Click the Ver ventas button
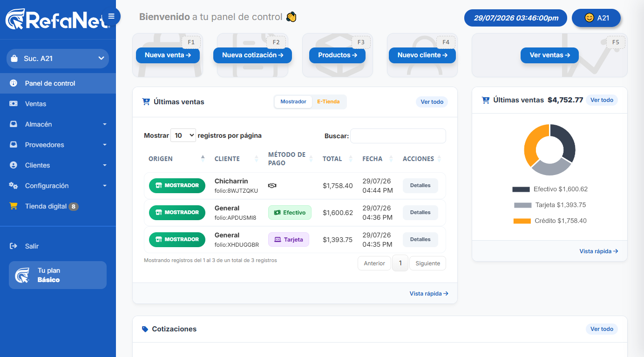Screen dimensions: 644x357 (x=549, y=55)
